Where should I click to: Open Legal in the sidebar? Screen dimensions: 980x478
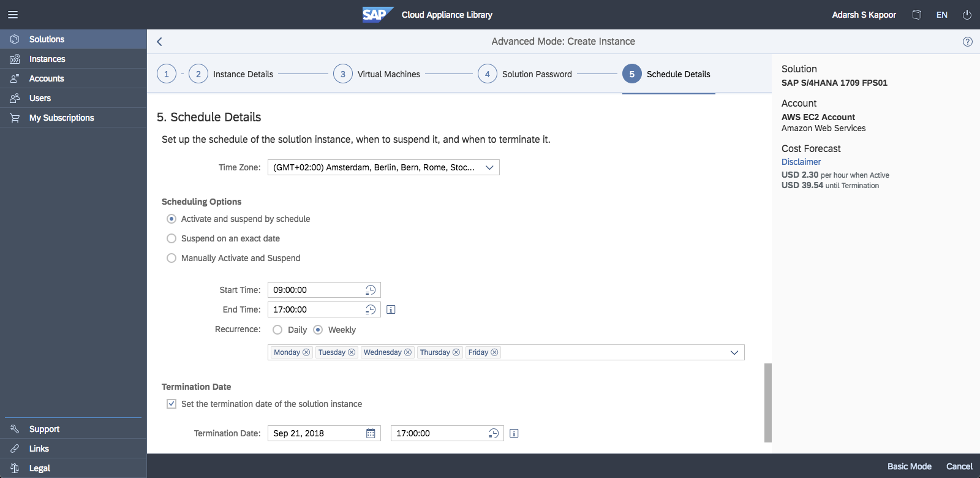click(73, 468)
